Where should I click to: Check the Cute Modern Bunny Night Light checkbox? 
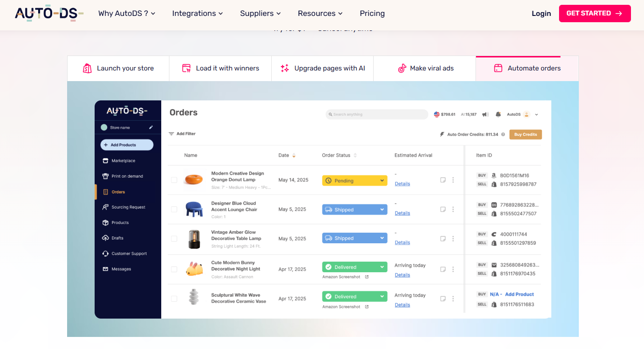coord(174,269)
